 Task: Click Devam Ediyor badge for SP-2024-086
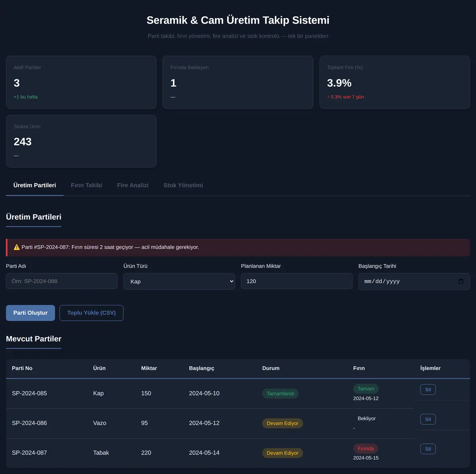tap(283, 423)
